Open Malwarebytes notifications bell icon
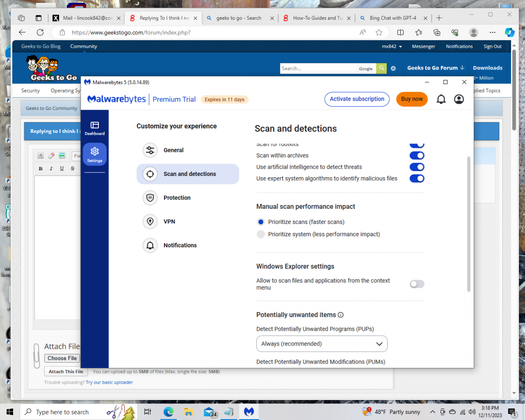This screenshot has height=420, width=525. click(x=441, y=99)
